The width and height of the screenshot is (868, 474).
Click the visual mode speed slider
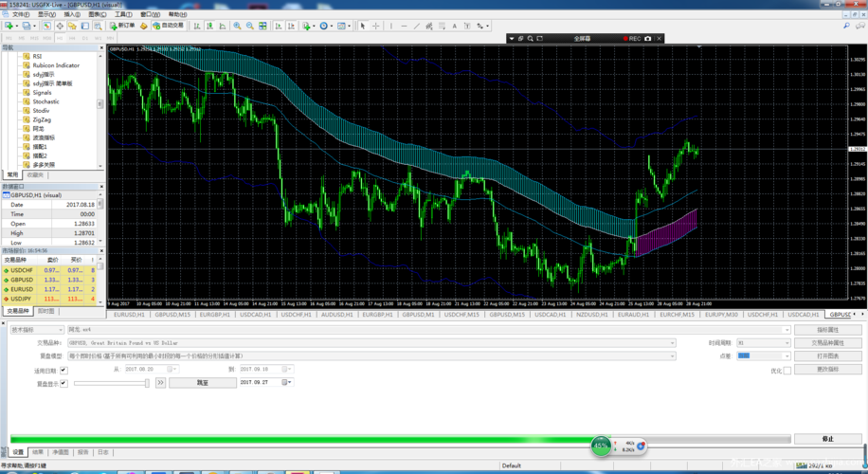(x=110, y=383)
